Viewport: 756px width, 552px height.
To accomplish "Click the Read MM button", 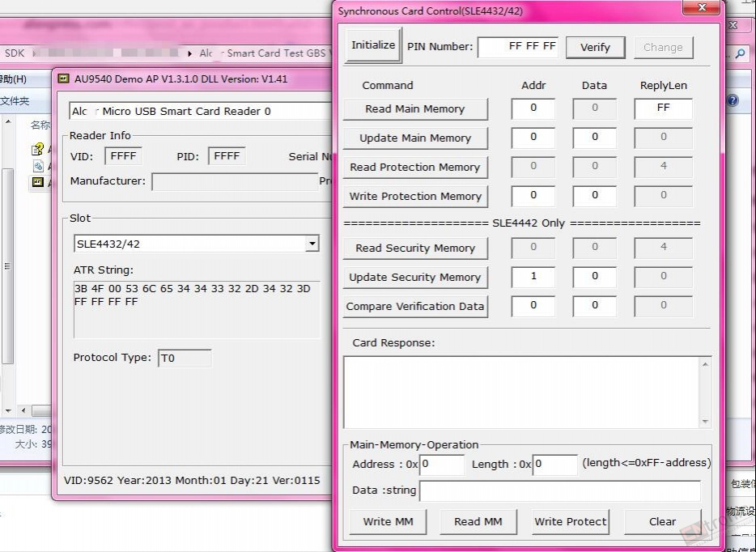I will click(478, 521).
